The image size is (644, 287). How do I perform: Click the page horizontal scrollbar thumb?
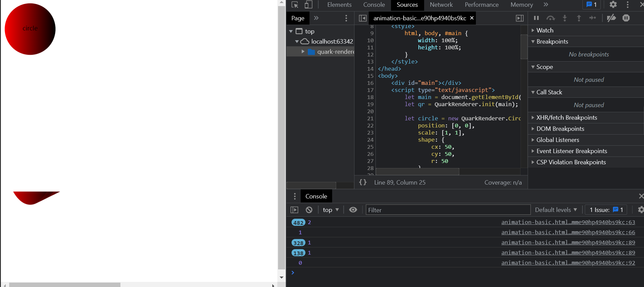pos(65,285)
